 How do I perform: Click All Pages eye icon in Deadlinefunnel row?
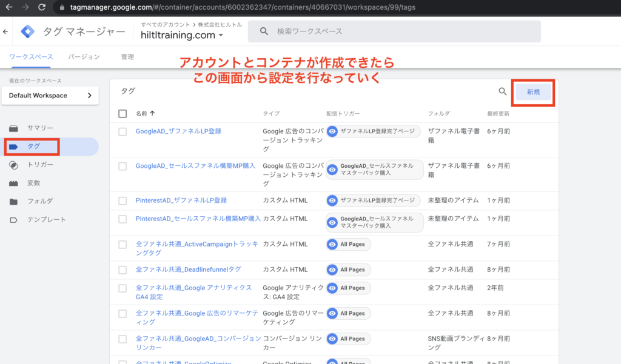pyautogui.click(x=332, y=270)
